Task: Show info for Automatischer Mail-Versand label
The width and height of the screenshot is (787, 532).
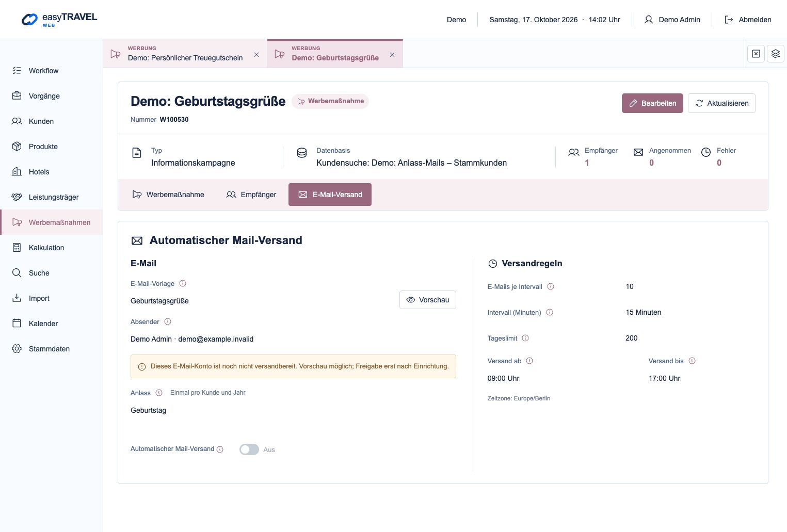Action: 220,449
